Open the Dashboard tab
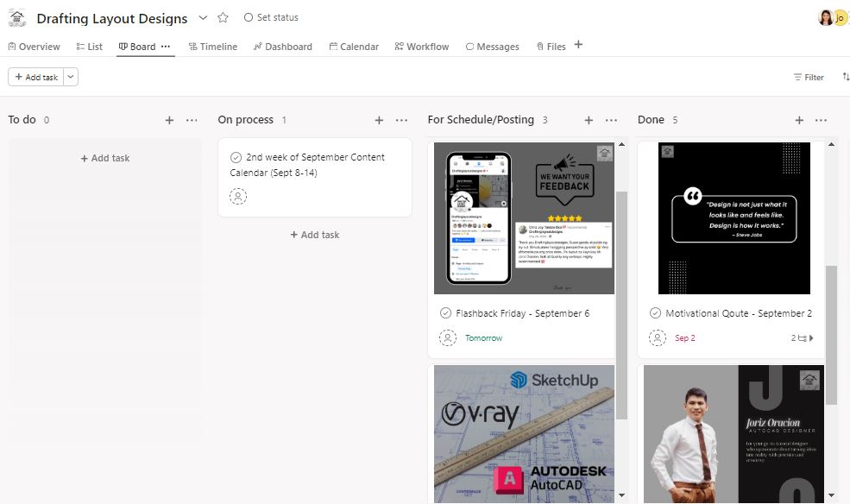Viewport: 850px width, 504px height. click(283, 47)
